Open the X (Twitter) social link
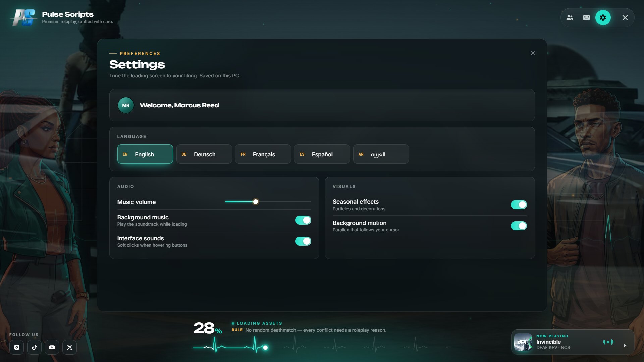This screenshot has width=644, height=362. click(69, 347)
